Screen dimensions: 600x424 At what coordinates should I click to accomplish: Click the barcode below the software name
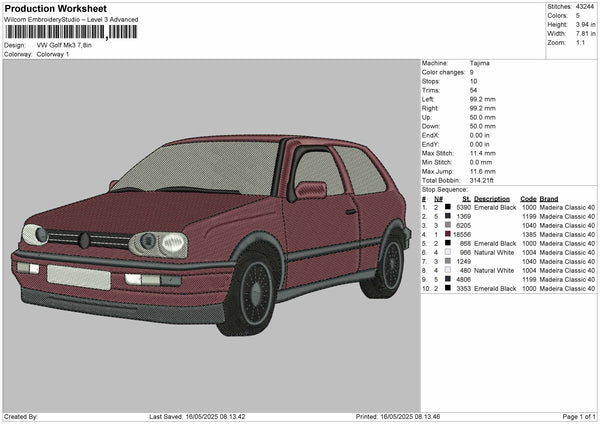click(69, 32)
